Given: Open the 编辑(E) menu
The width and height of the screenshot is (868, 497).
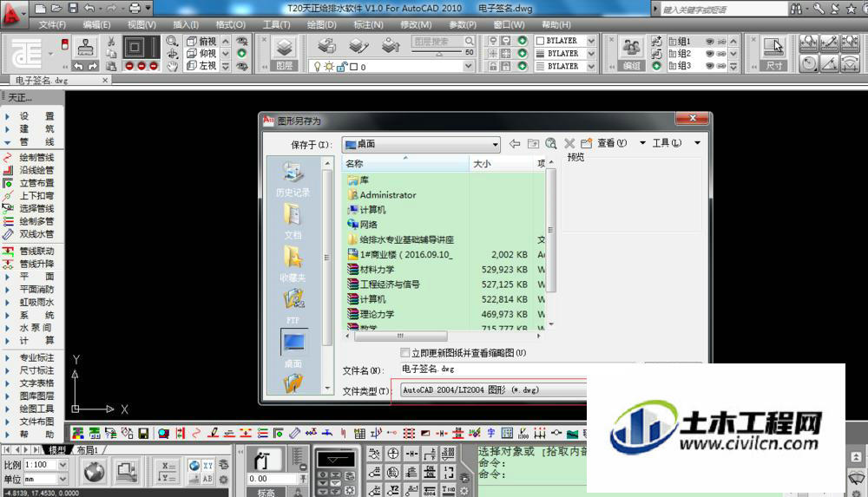Looking at the screenshot, I should click(x=96, y=25).
